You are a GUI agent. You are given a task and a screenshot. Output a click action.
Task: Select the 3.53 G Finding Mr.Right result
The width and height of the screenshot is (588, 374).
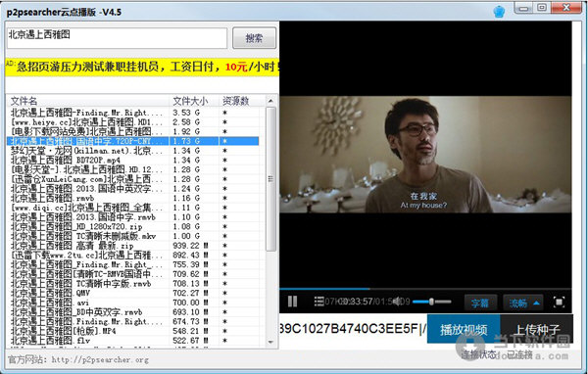point(132,113)
